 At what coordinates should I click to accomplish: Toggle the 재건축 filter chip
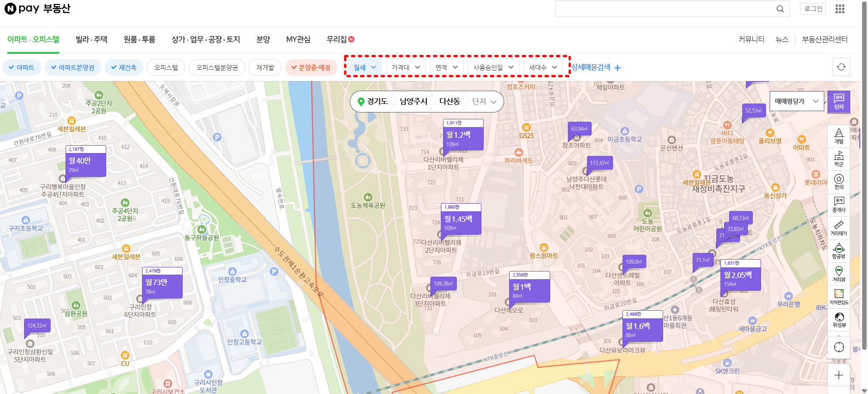click(x=124, y=67)
